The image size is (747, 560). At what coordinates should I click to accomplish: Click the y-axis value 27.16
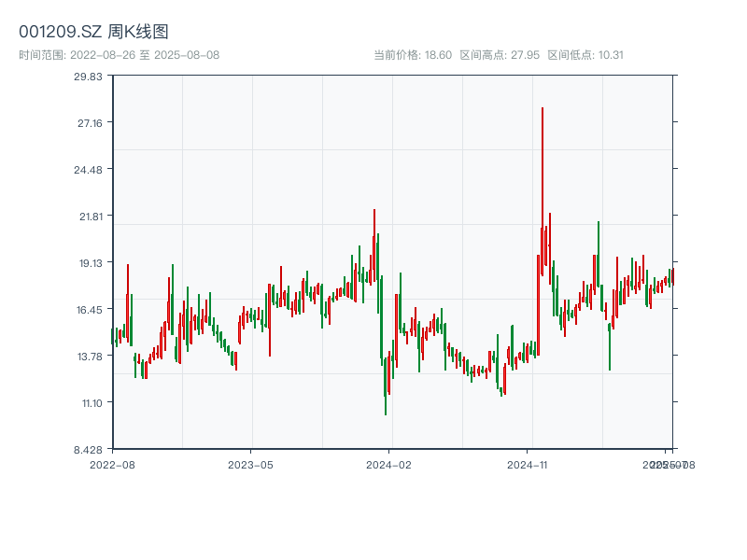pos(90,123)
